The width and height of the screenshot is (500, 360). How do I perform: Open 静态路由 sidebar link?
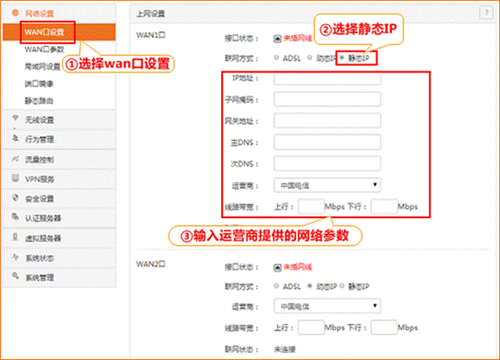(x=39, y=100)
